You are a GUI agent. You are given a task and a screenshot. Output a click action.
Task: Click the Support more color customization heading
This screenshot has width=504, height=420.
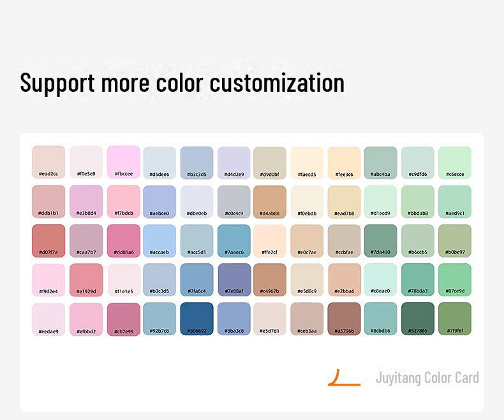coord(182,83)
